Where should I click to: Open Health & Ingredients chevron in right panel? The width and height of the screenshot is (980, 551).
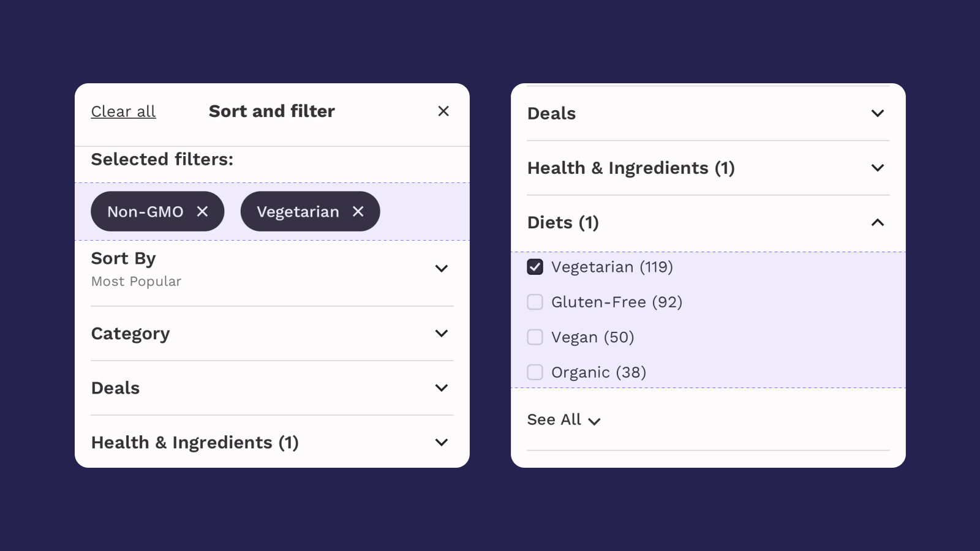click(x=877, y=168)
